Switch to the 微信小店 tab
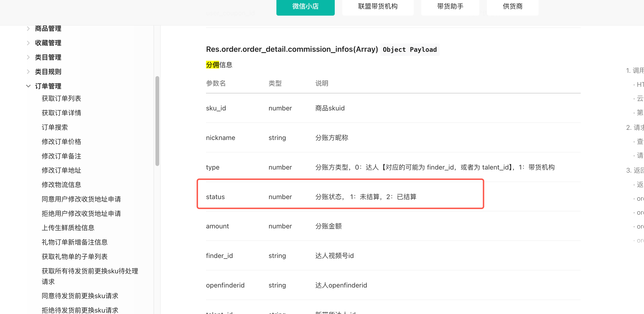The width and height of the screenshot is (644, 314). coord(305,7)
